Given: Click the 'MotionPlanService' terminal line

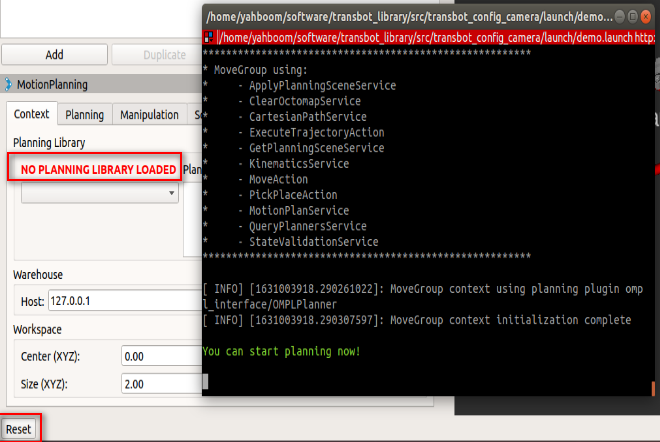Looking at the screenshot, I should [299, 210].
